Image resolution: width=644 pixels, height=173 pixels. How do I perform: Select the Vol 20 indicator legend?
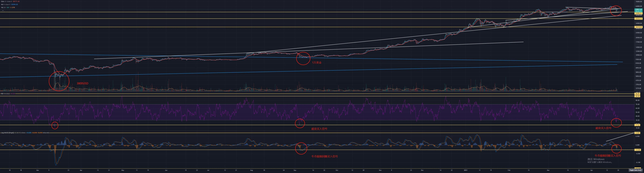click(x=8, y=8)
